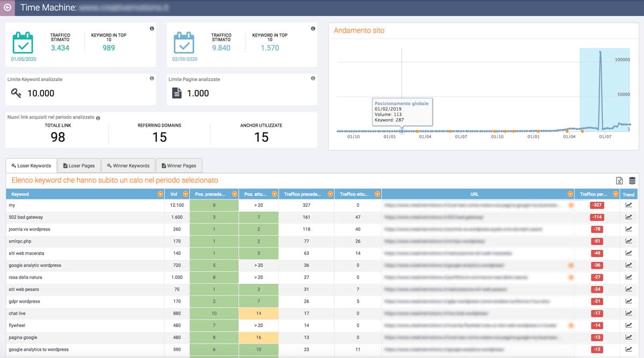The image size is (644, 358).
Task: Click the -51 lost traffic badge
Action: coord(597,242)
